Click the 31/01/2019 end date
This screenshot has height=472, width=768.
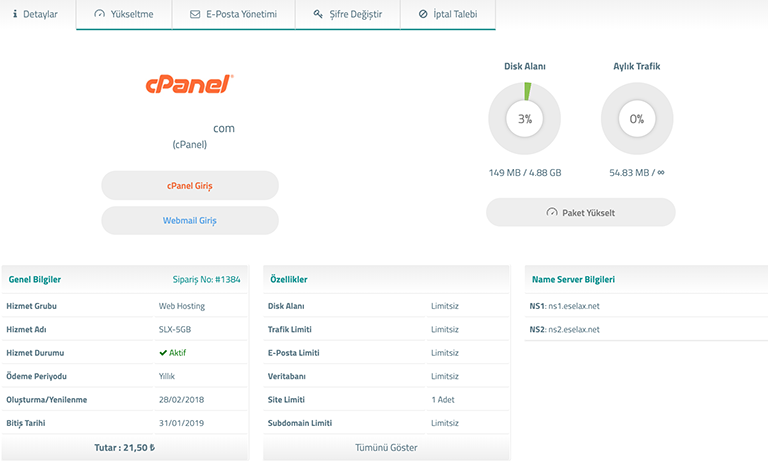(x=181, y=423)
